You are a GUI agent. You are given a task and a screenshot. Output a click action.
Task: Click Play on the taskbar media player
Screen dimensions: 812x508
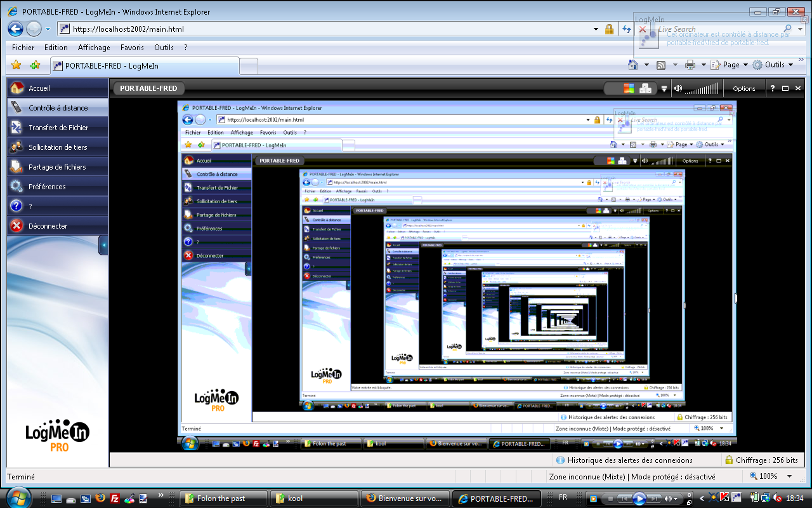click(639, 498)
